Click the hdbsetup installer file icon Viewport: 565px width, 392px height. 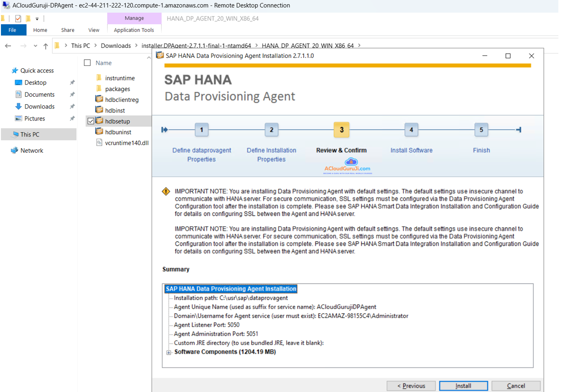(x=99, y=121)
